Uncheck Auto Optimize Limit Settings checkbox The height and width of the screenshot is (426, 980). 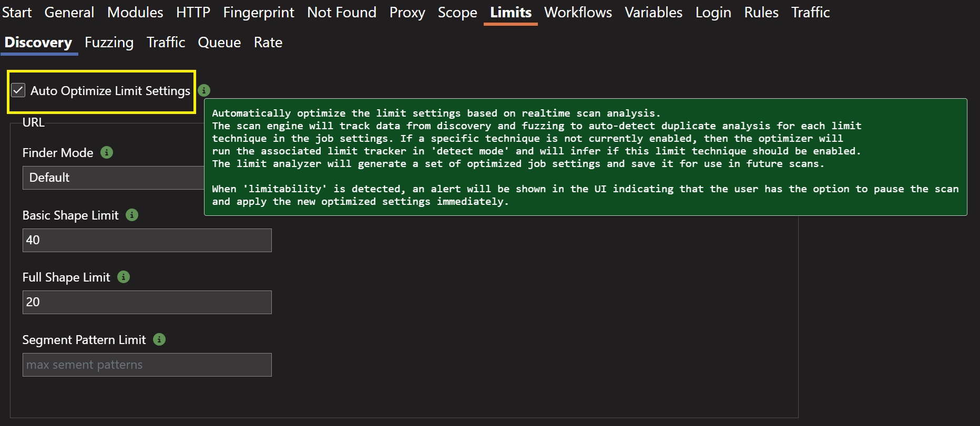(x=18, y=90)
